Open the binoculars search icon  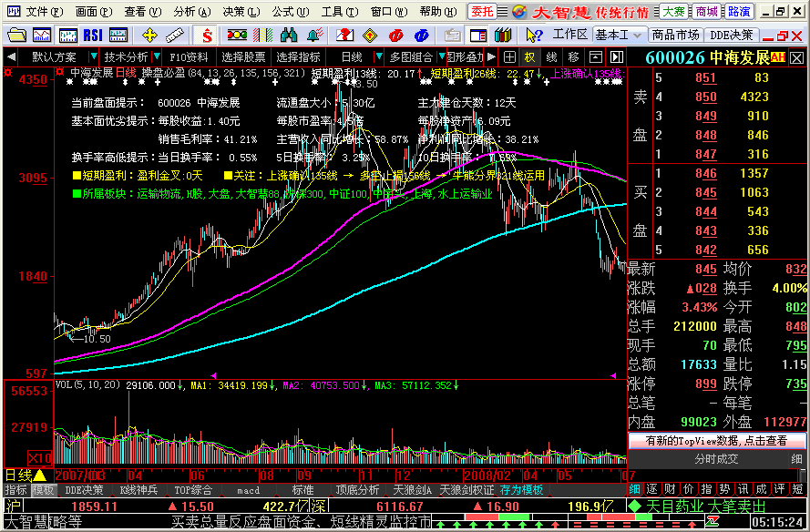point(288,36)
